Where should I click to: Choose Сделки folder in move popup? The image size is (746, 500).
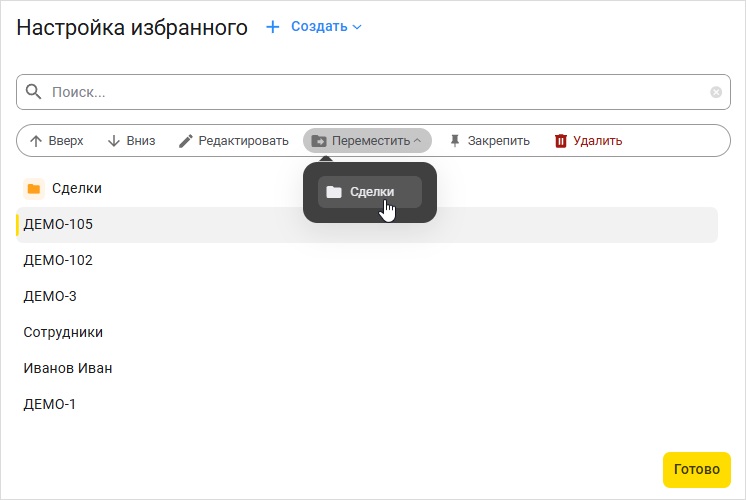point(370,192)
